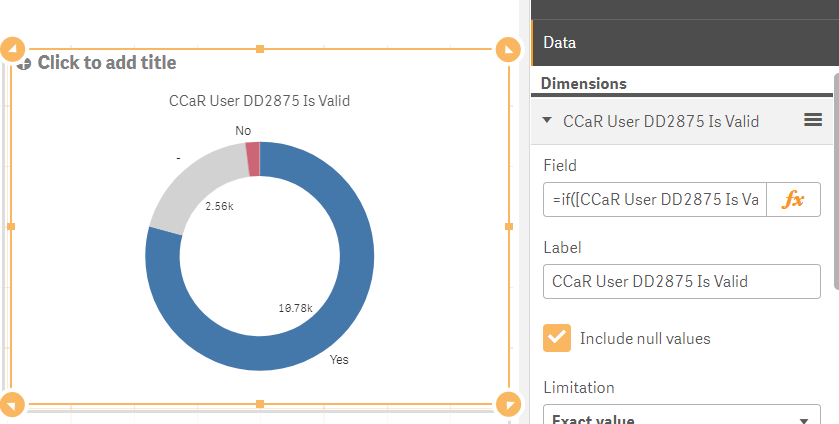The width and height of the screenshot is (839, 424).
Task: Click the icon beside the chart title
Action: click(x=24, y=63)
